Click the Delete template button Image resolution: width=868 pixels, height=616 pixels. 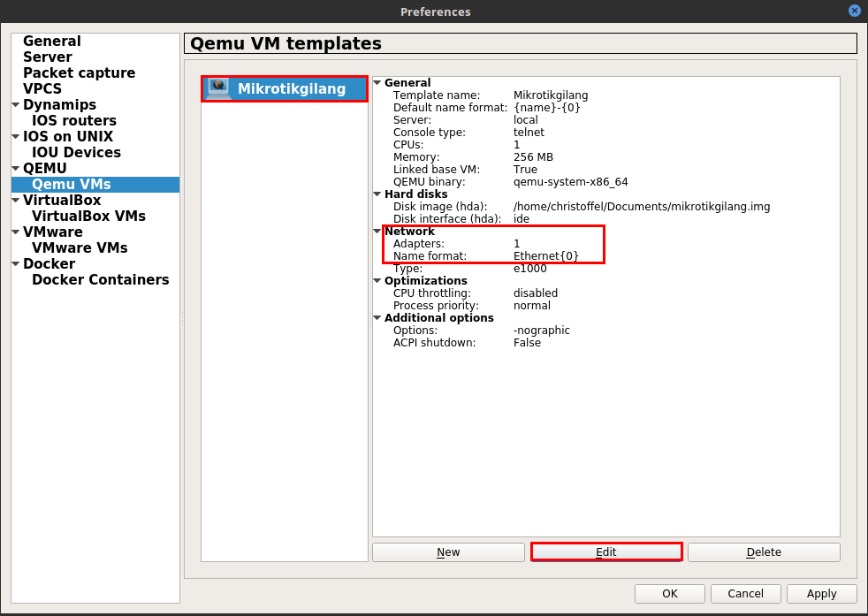pyautogui.click(x=764, y=551)
